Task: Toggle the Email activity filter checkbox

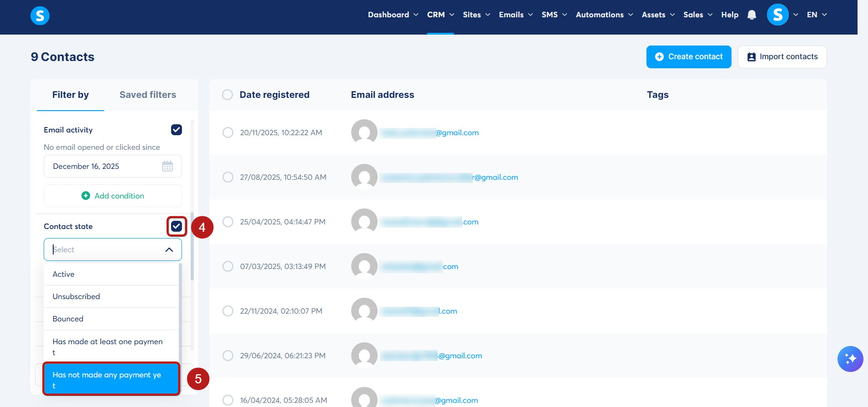Action: point(177,130)
